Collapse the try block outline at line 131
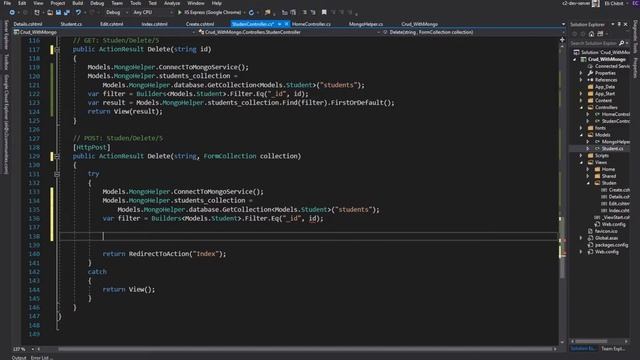Viewport: 640px width, 360px height. 57,174
